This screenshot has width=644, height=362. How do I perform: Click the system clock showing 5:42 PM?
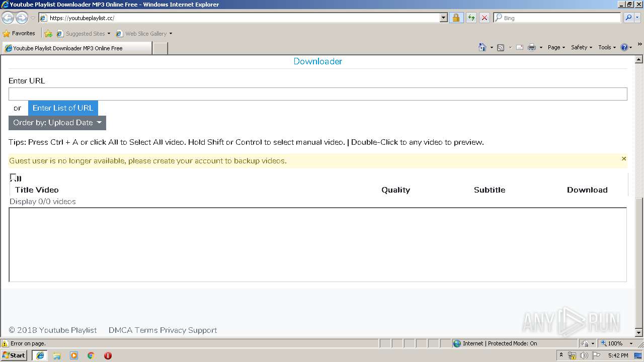(618, 355)
